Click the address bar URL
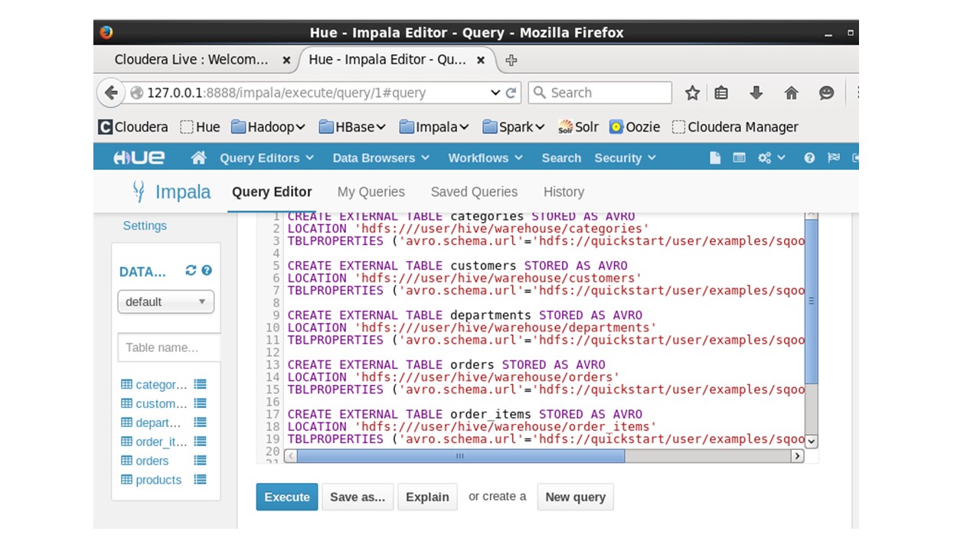Viewport: 980px width, 551px height. coord(286,93)
